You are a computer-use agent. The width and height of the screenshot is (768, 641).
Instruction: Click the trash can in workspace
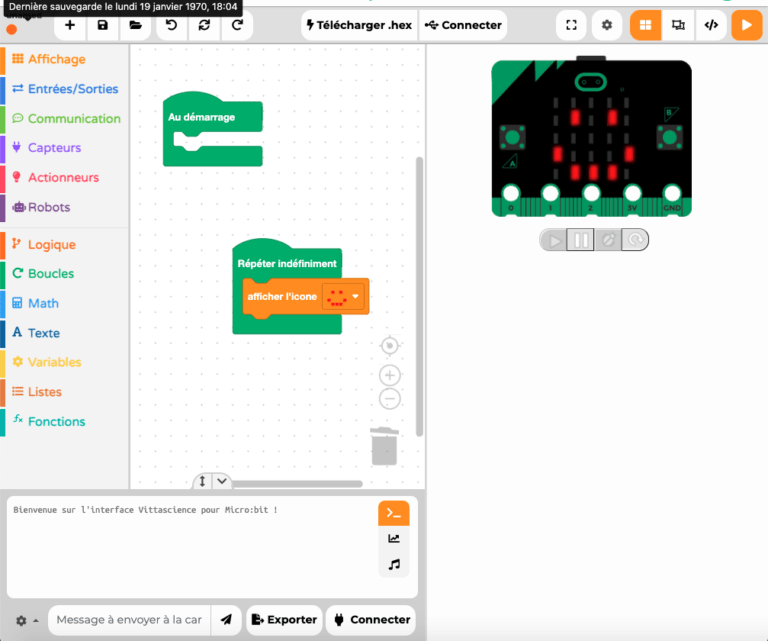coord(384,446)
